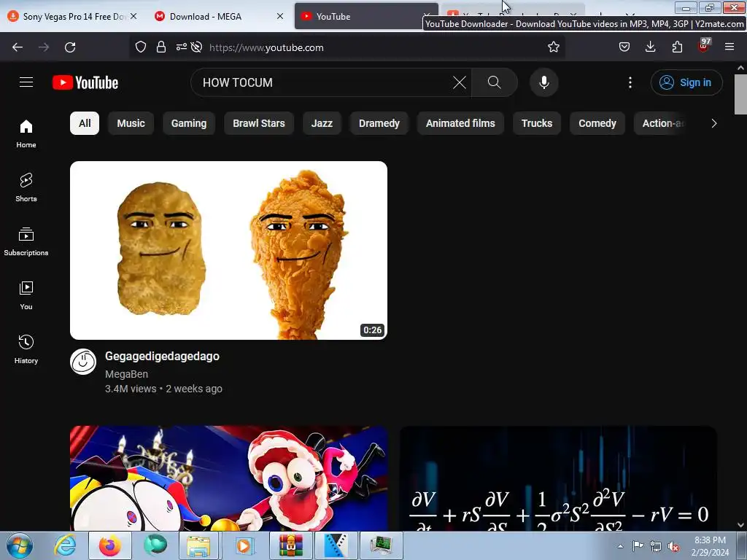Open YouTube settings three-dot menu
The width and height of the screenshot is (747, 560).
(630, 82)
